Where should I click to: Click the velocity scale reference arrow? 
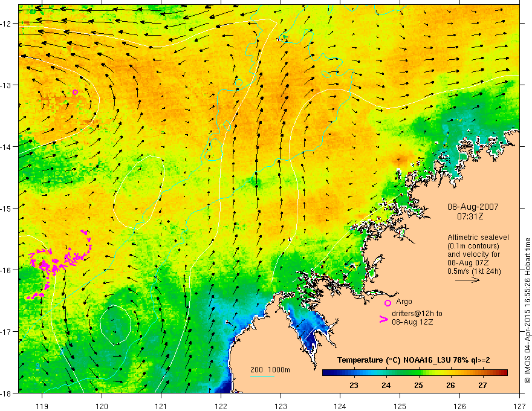[x=467, y=280]
